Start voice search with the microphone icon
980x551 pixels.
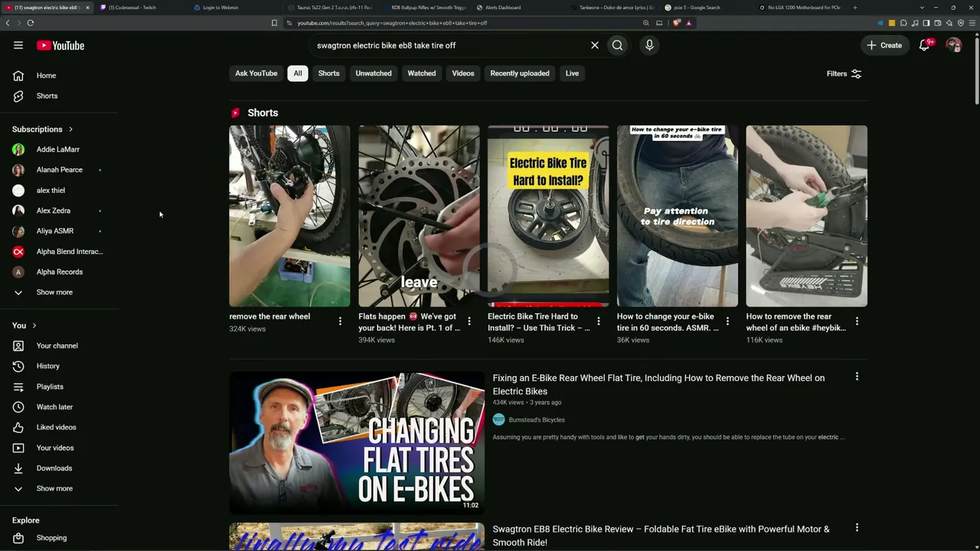click(649, 45)
